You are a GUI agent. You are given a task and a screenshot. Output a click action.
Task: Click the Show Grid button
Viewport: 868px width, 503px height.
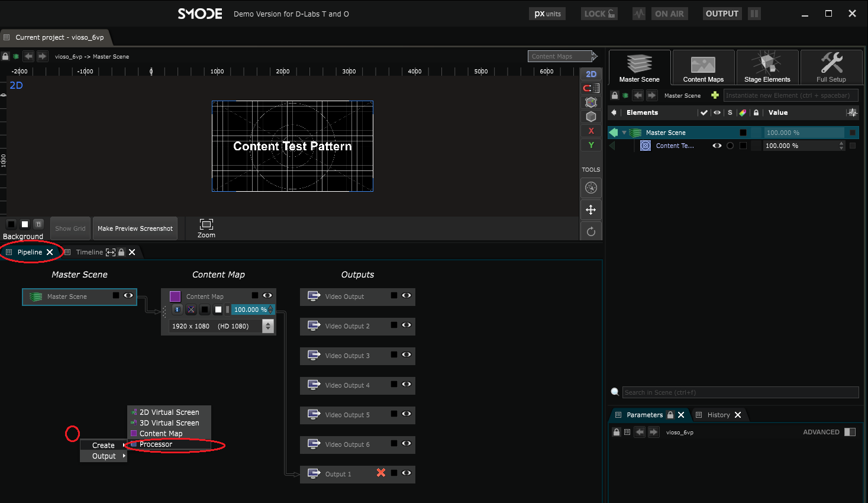(x=70, y=228)
